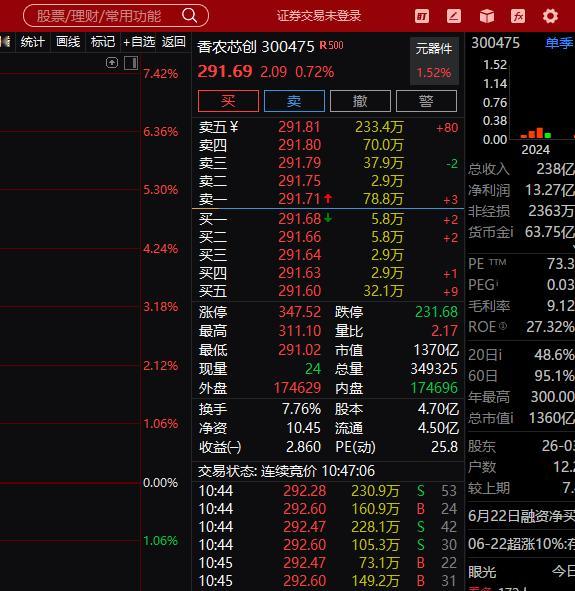Click PE TTM row in right panel
575x591 pixels.
pyautogui.click(x=521, y=263)
